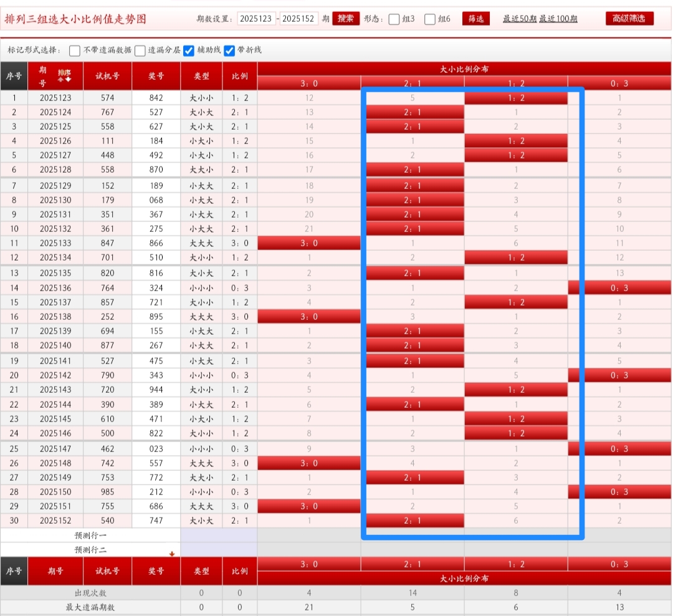673x616 pixels.
Task: Click 奖号 023 in row 25
Action: point(156,449)
